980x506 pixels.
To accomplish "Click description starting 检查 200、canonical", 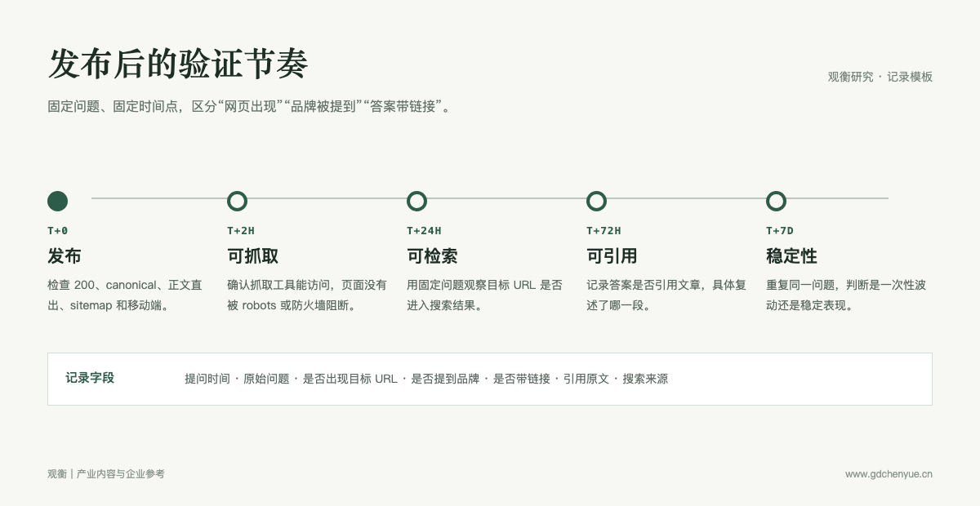I will click(125, 295).
